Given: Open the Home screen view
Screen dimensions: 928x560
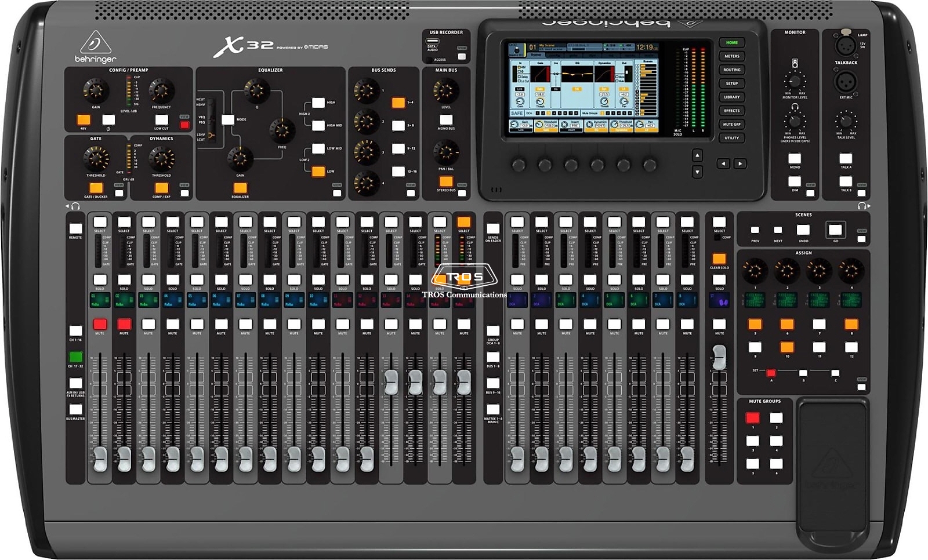Looking at the screenshot, I should tap(732, 42).
